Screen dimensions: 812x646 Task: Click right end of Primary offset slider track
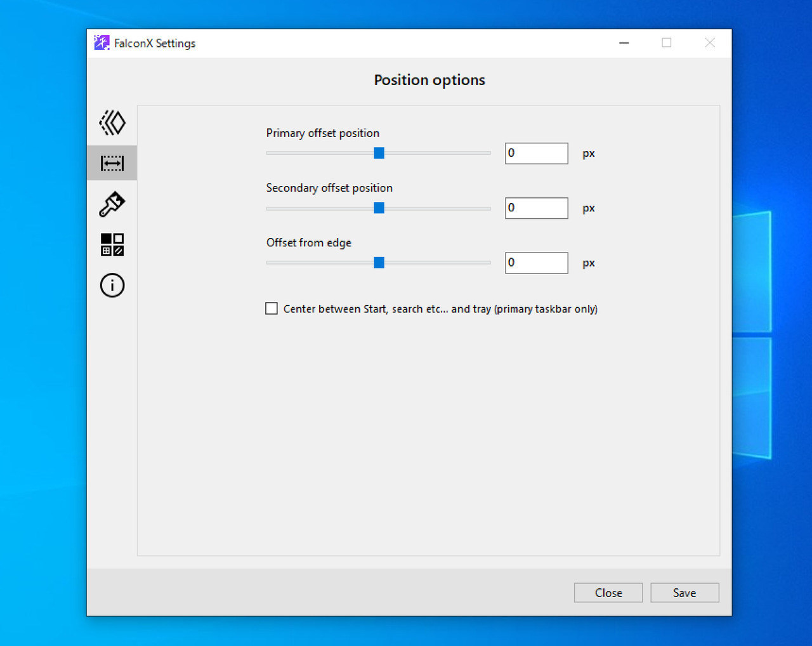tap(487, 153)
